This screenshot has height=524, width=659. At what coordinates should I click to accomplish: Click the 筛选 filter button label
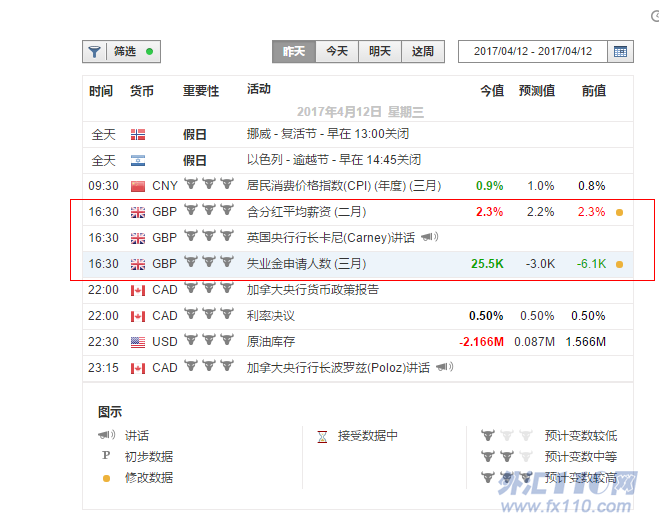click(x=125, y=51)
